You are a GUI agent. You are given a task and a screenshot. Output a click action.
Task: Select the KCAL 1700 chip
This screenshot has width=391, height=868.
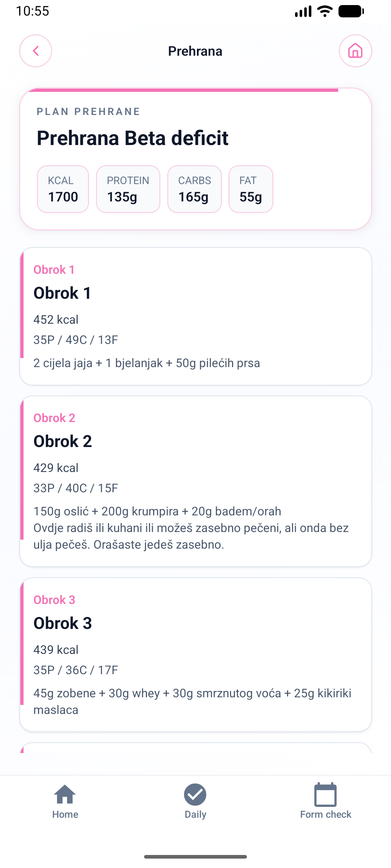[63, 189]
